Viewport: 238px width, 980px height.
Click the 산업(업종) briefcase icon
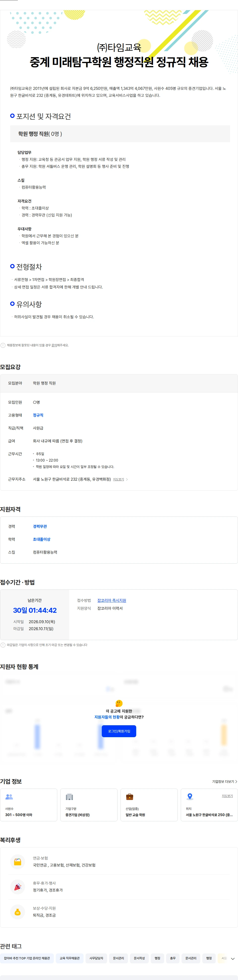pos(129,797)
